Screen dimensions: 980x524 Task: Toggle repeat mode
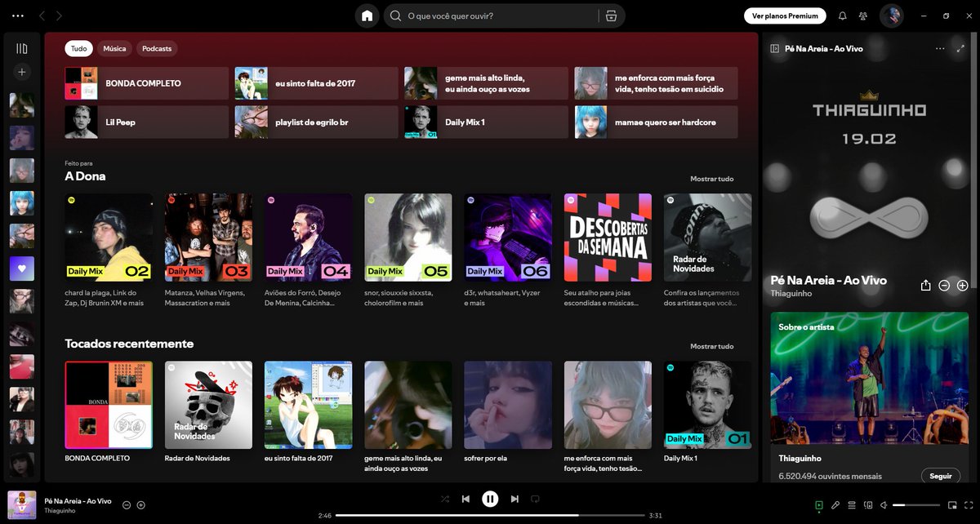tap(535, 499)
